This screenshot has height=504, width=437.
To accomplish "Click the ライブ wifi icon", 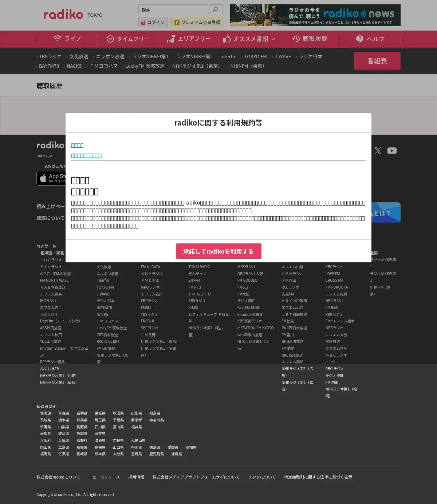I will coord(57,38).
